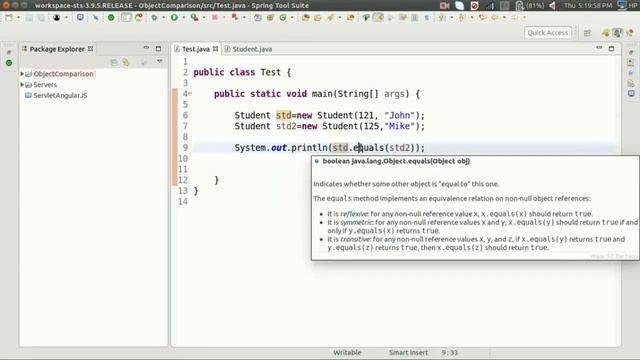Screen dimensions: 640x360
Task: Click the Relaunch red-green toolbar icon
Action: click(234, 18)
